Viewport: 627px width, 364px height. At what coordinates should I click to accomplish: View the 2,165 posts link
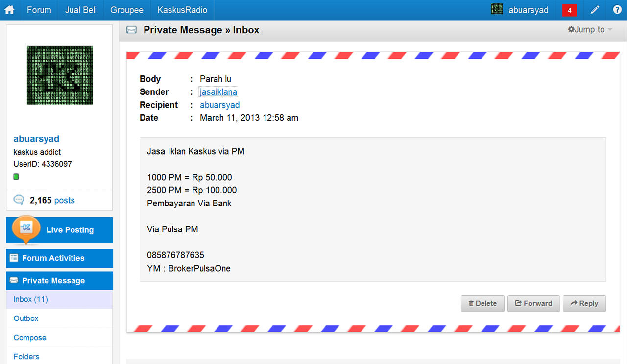click(x=52, y=200)
